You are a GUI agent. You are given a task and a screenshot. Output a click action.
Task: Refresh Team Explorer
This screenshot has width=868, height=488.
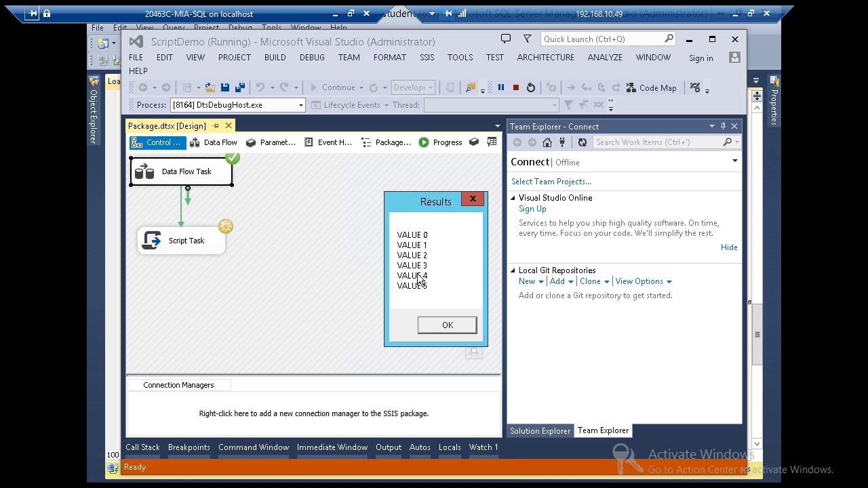(x=582, y=142)
